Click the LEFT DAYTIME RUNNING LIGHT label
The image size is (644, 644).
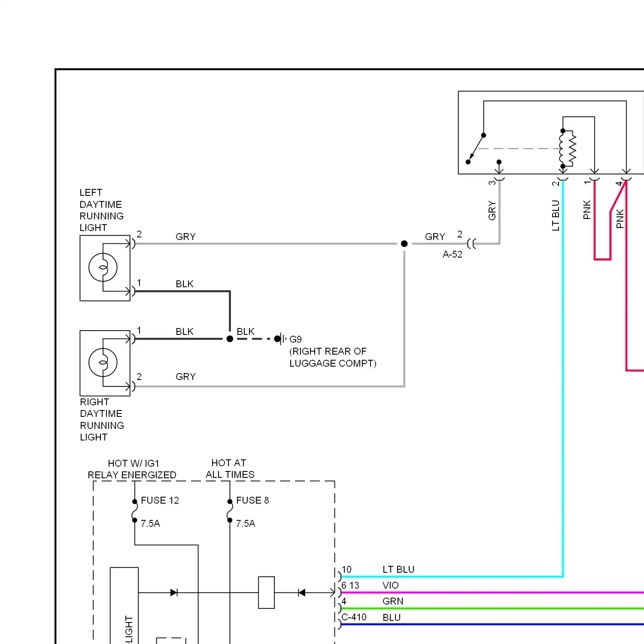click(x=101, y=210)
